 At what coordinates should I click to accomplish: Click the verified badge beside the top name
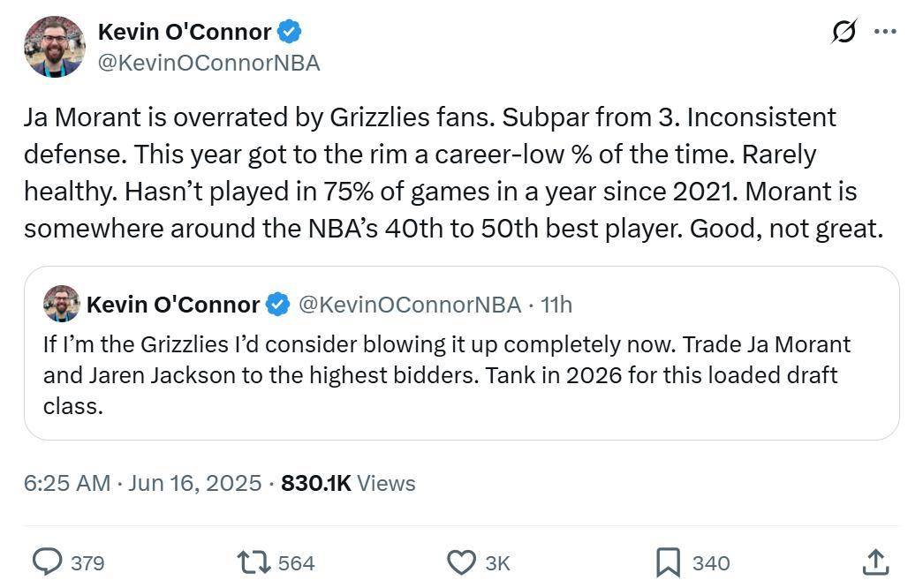point(290,32)
